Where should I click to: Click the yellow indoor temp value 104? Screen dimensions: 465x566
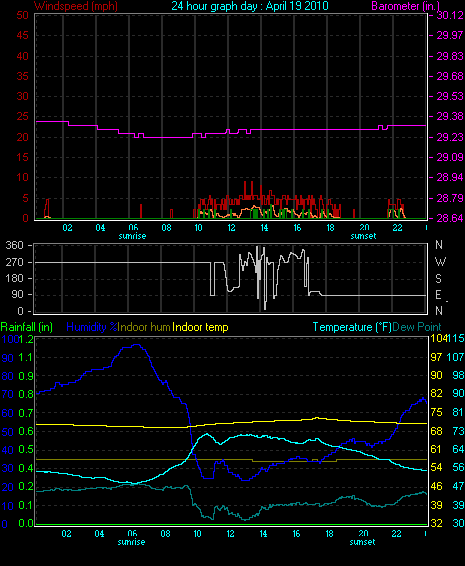pos(438,338)
